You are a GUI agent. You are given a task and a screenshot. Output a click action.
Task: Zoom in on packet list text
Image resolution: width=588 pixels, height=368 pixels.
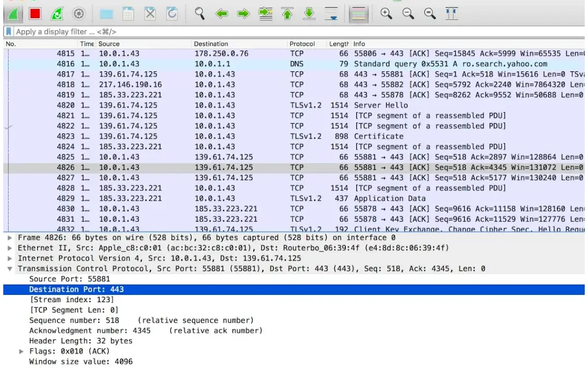[386, 14]
